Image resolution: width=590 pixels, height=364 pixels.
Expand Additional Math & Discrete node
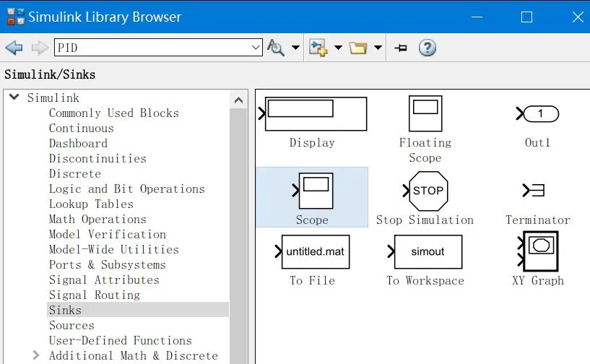coord(35,355)
